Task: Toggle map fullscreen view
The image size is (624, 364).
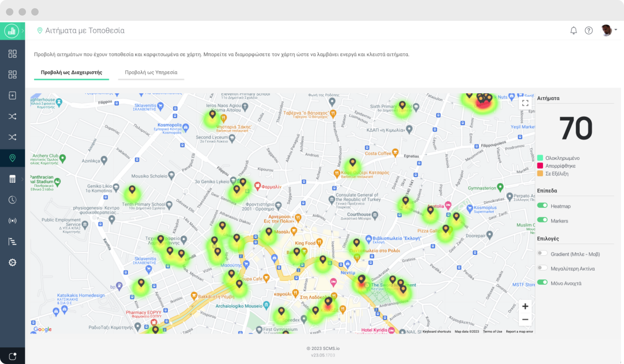Action: (x=525, y=103)
